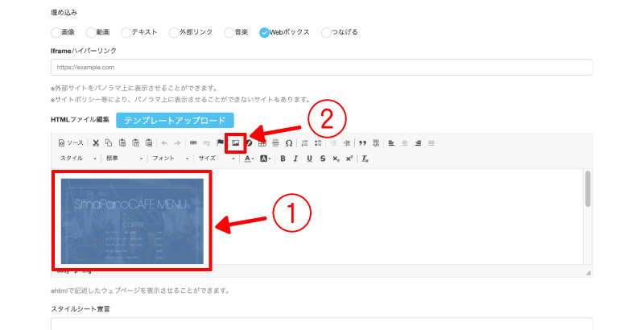
Task: Click the block quote icon
Action: [x=362, y=143]
